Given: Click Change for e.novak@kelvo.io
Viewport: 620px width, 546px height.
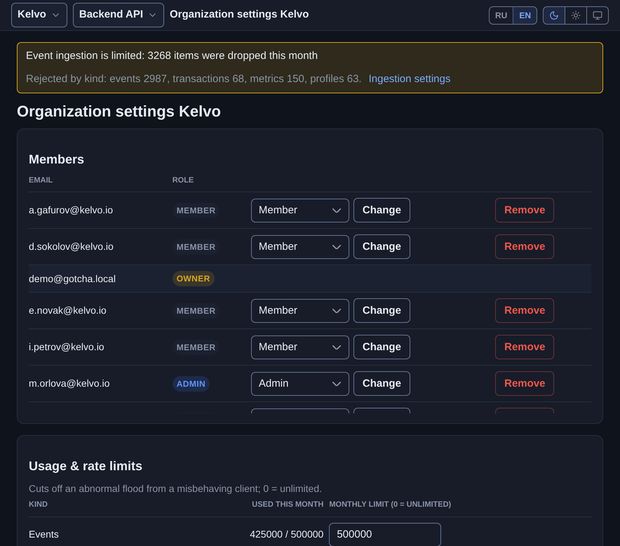Looking at the screenshot, I should (x=382, y=311).
